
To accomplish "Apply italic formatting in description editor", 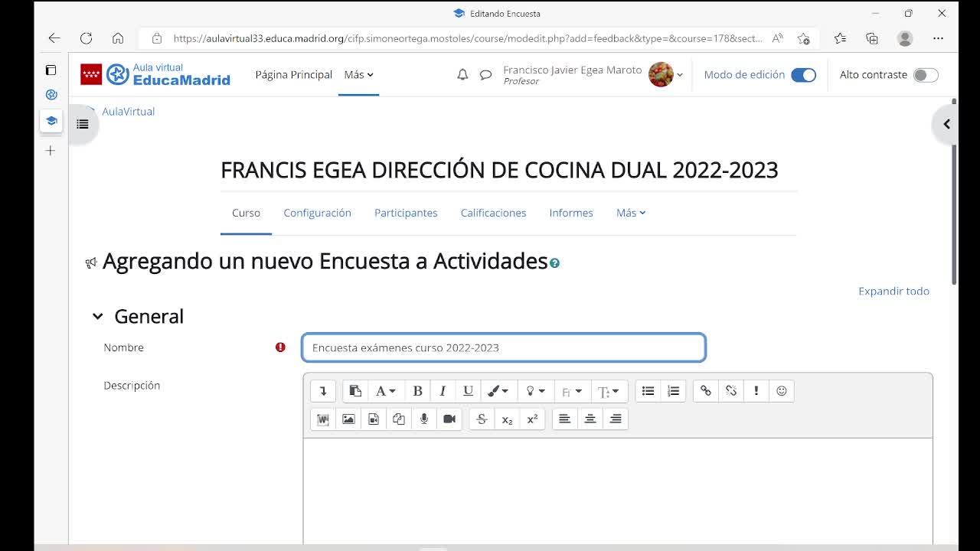I will point(443,391).
